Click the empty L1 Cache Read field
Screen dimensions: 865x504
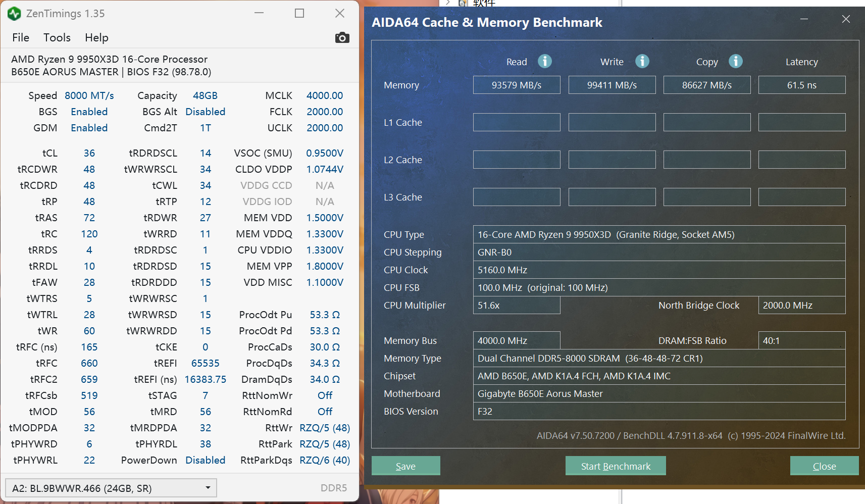tap(516, 122)
